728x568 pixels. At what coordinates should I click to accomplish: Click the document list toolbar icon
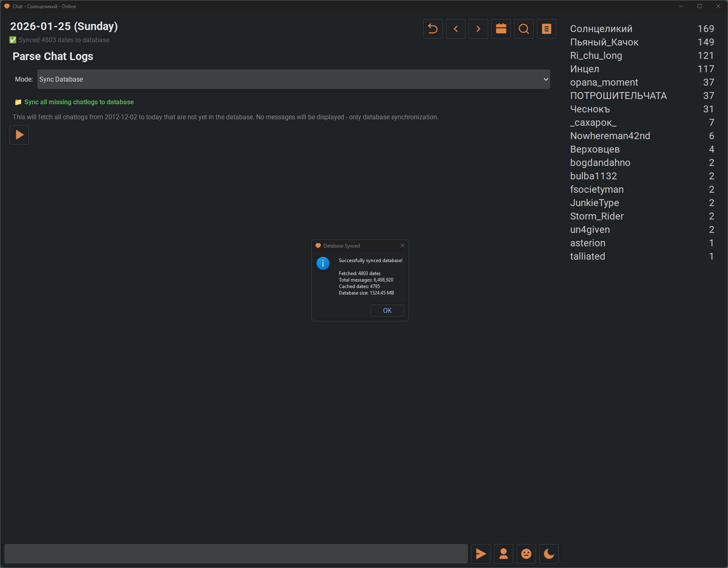(547, 29)
